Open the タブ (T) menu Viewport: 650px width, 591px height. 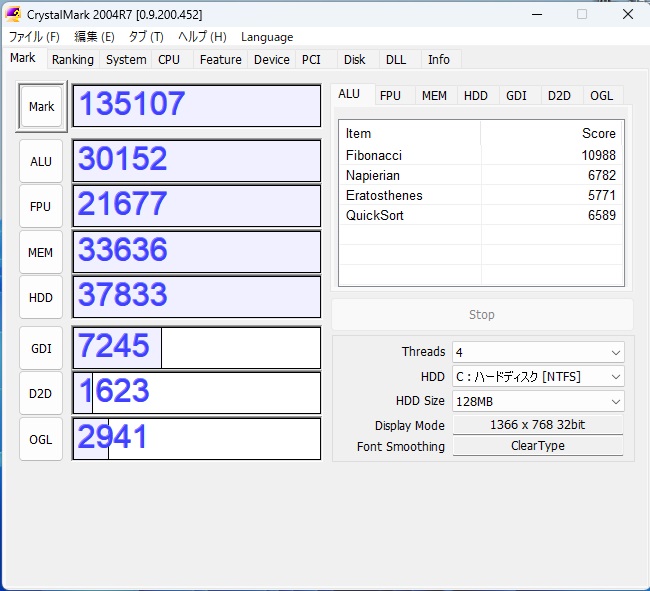click(146, 37)
